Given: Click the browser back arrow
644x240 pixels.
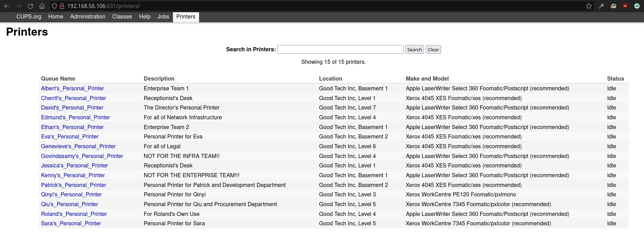Looking at the screenshot, I should [x=7, y=6].
